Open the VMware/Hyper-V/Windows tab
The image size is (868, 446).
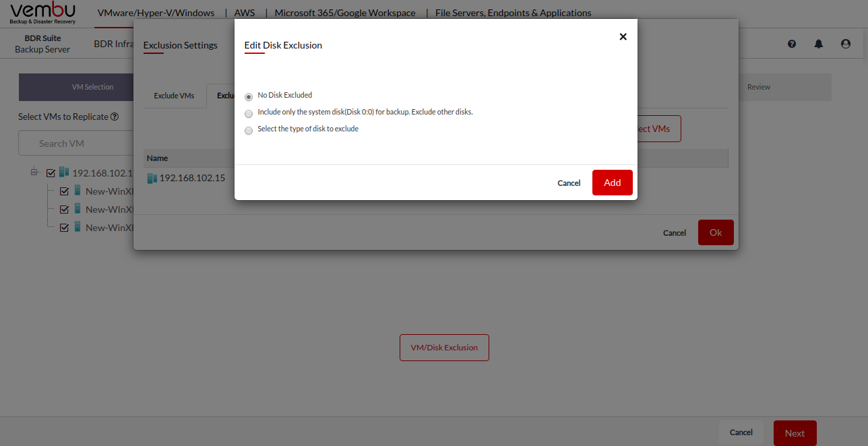pyautogui.click(x=156, y=13)
